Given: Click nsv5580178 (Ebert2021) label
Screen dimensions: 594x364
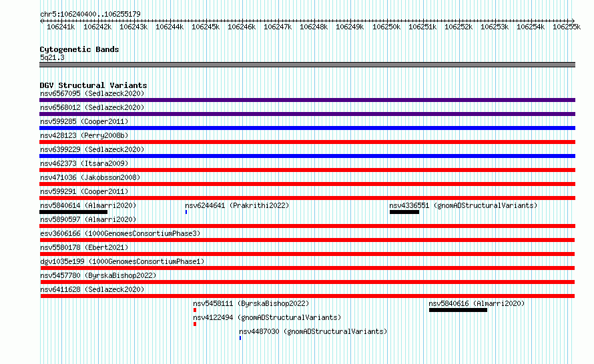Looking at the screenshot, I should 84,247.
